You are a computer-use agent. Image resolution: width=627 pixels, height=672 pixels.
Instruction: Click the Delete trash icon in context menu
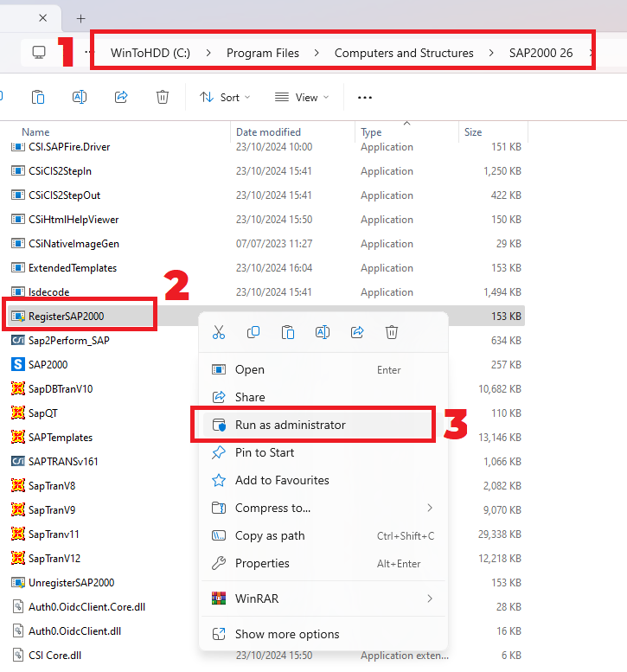pyautogui.click(x=392, y=332)
